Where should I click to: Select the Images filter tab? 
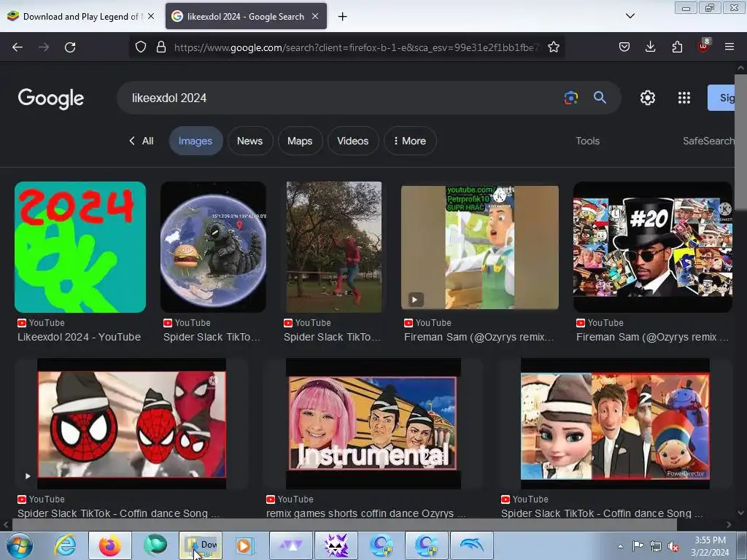pyautogui.click(x=196, y=141)
